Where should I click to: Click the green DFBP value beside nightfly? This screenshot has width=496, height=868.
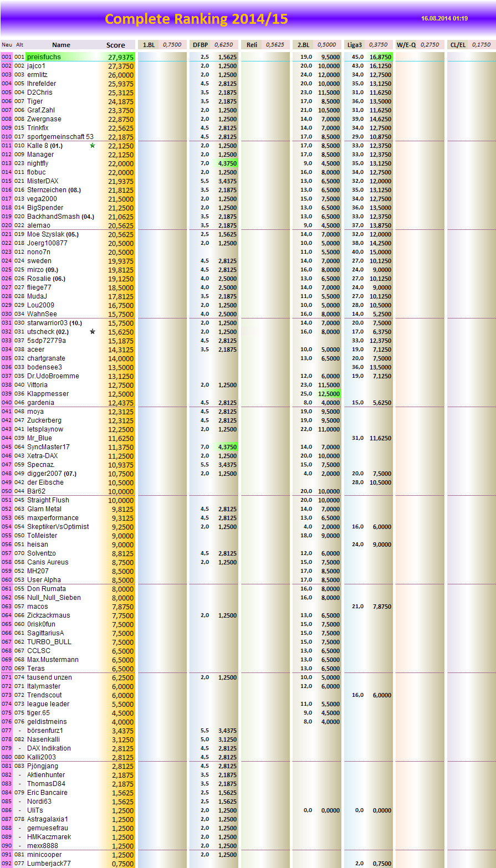(x=227, y=163)
